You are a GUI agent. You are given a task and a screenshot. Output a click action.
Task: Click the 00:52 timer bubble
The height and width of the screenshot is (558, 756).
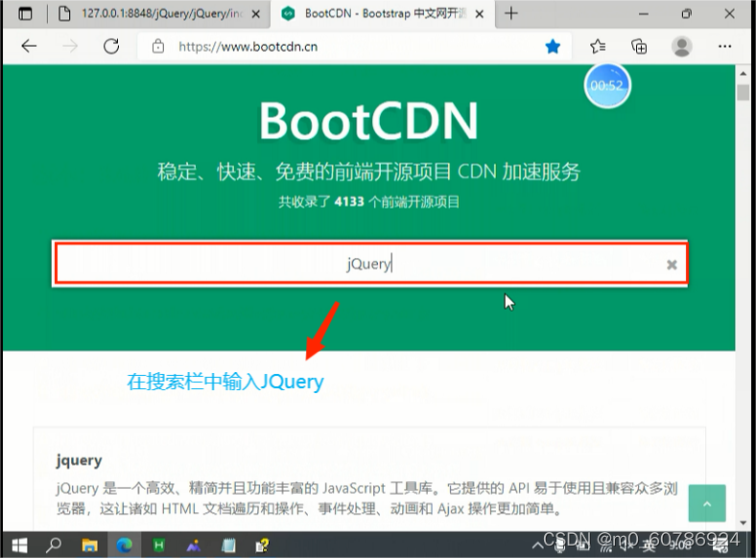[607, 85]
